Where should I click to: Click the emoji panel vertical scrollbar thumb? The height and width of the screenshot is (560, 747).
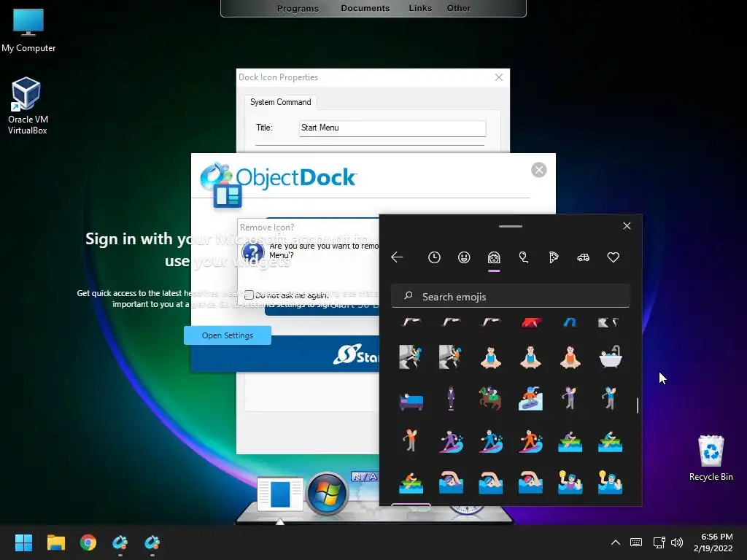638,405
